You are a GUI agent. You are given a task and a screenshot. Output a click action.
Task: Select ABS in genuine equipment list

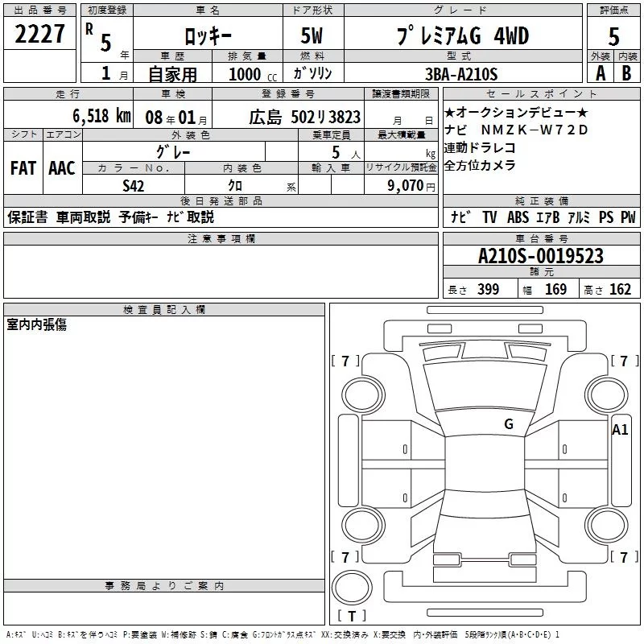518,217
